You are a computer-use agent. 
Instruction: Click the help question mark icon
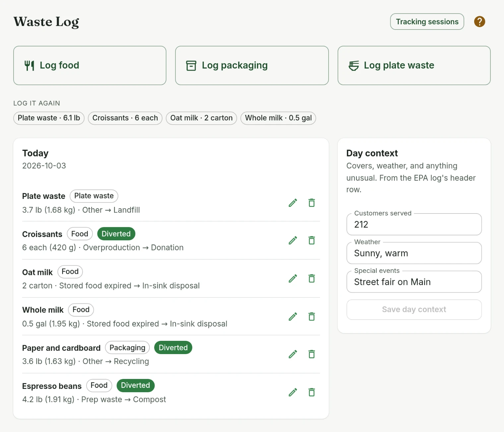(x=479, y=22)
